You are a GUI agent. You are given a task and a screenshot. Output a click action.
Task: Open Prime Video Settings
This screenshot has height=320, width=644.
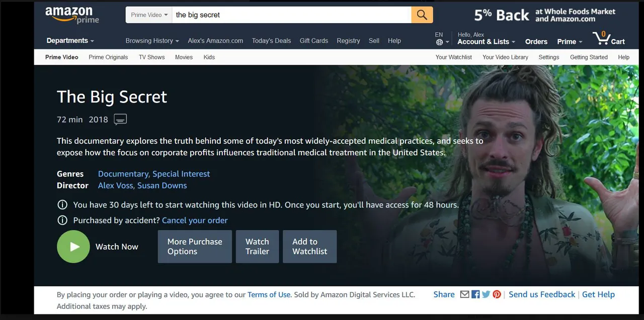[x=549, y=57]
